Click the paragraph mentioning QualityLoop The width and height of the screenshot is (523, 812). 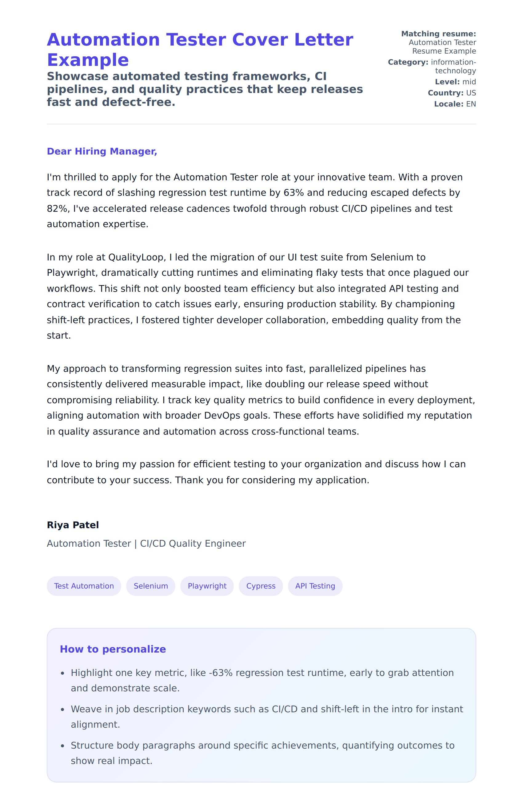pyautogui.click(x=258, y=296)
